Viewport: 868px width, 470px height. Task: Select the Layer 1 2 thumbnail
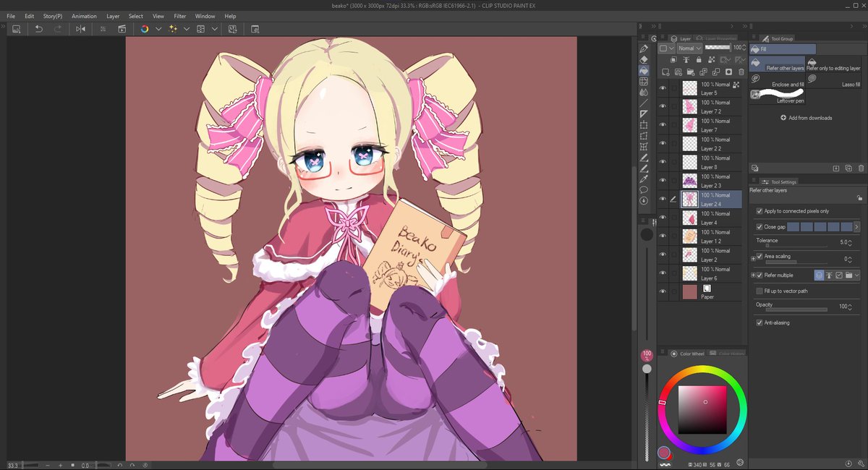690,236
